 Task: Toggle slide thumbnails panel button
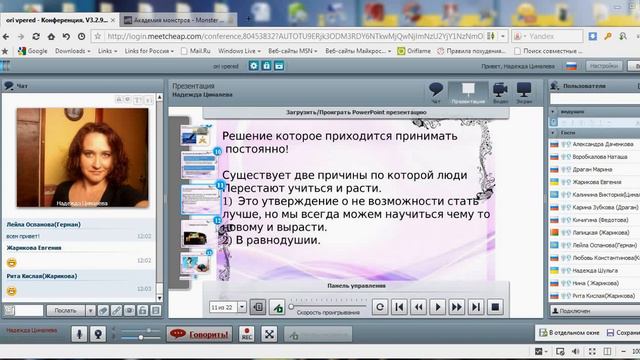[258, 307]
